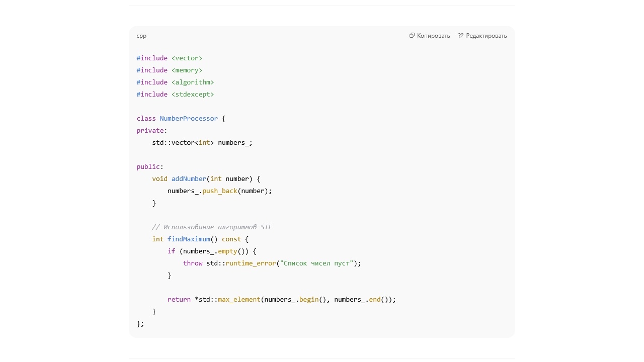The width and height of the screenshot is (644, 362).
Task: Select the cpp language label
Action: tap(141, 36)
